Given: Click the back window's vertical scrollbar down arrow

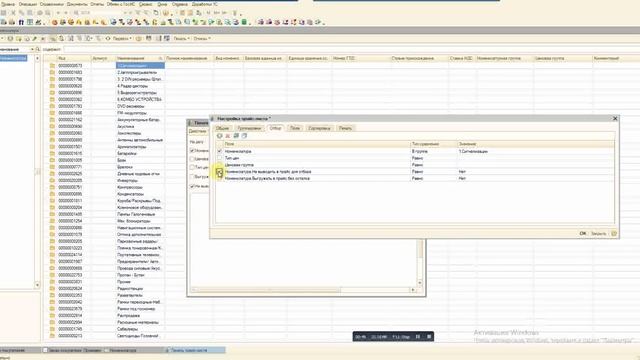Looking at the screenshot, I should [x=420, y=283].
